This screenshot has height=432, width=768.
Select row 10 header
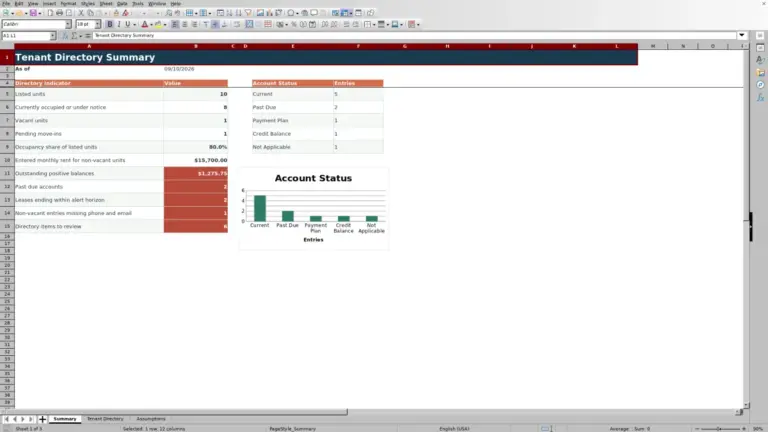(x=7, y=160)
